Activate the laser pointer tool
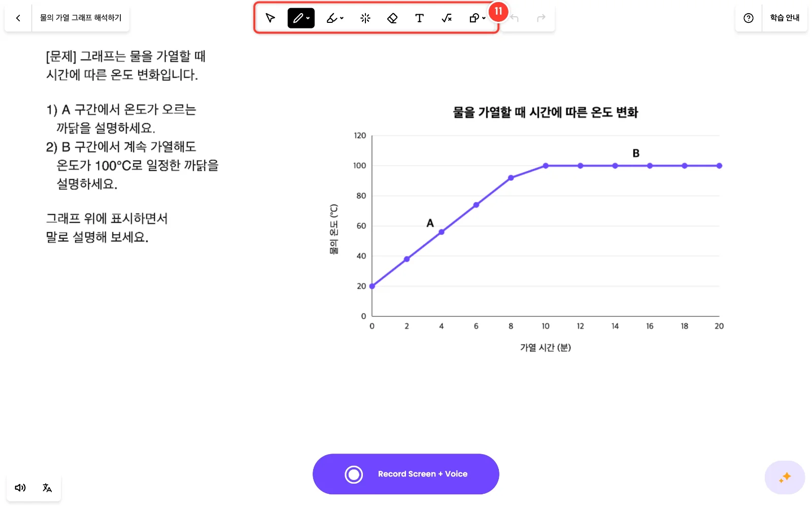812x508 pixels. point(365,18)
